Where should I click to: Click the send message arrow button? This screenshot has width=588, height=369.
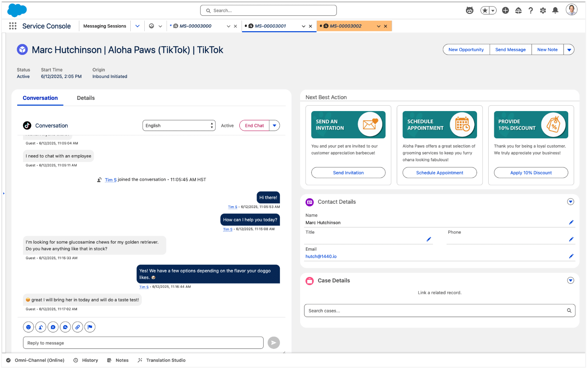[x=274, y=343]
